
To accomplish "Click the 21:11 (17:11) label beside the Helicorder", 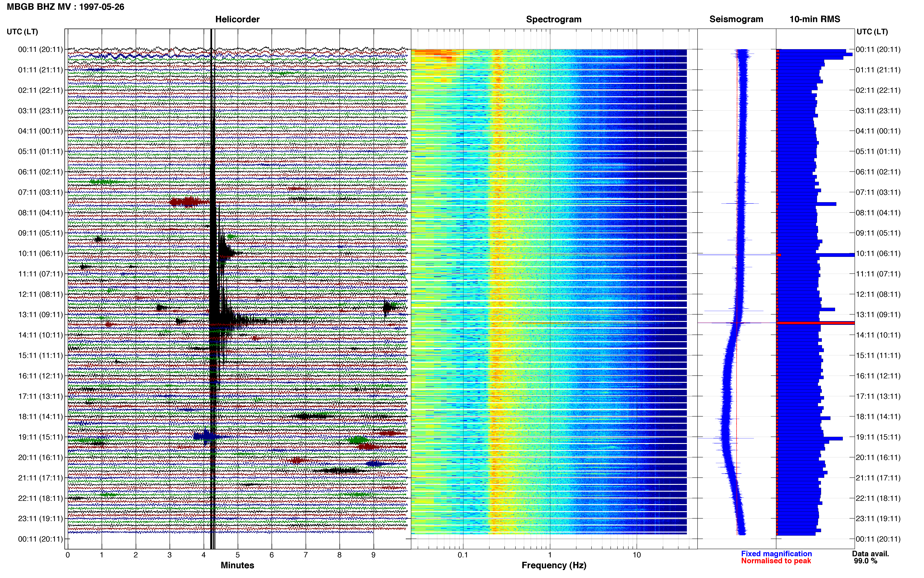I will click(41, 478).
